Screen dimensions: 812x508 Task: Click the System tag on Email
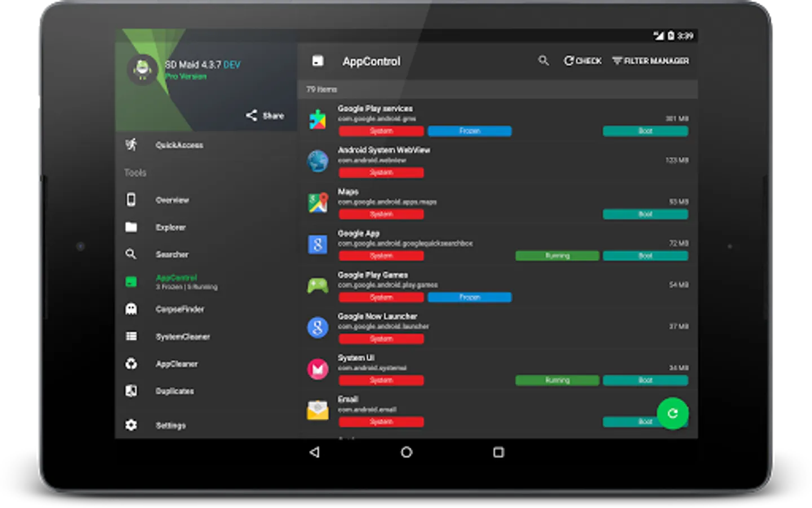coord(381,422)
